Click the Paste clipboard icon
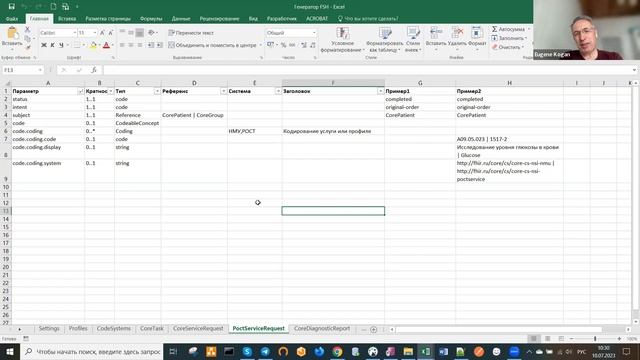Viewport: 640px width, 360px height. [x=12, y=33]
